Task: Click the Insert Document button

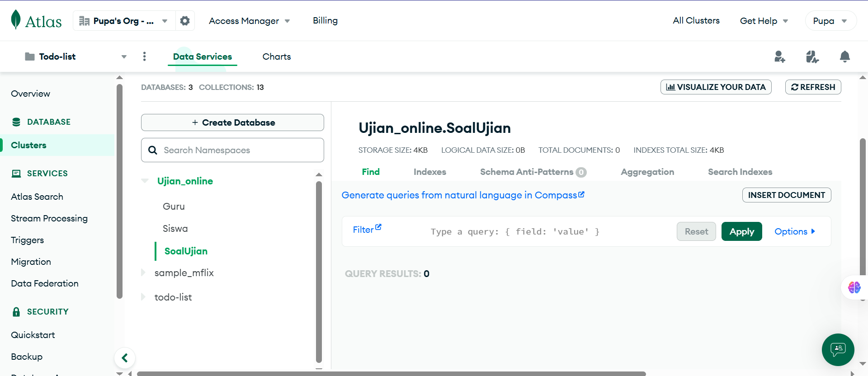Action: coord(786,195)
